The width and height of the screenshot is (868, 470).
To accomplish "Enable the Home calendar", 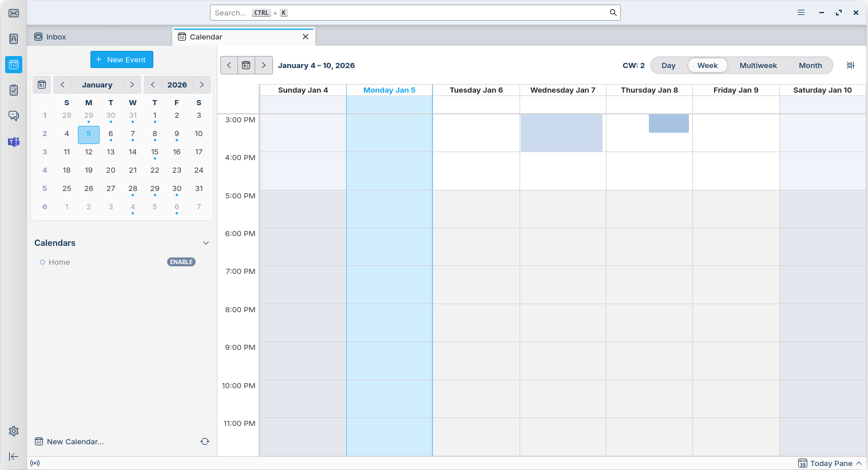I will 181,262.
